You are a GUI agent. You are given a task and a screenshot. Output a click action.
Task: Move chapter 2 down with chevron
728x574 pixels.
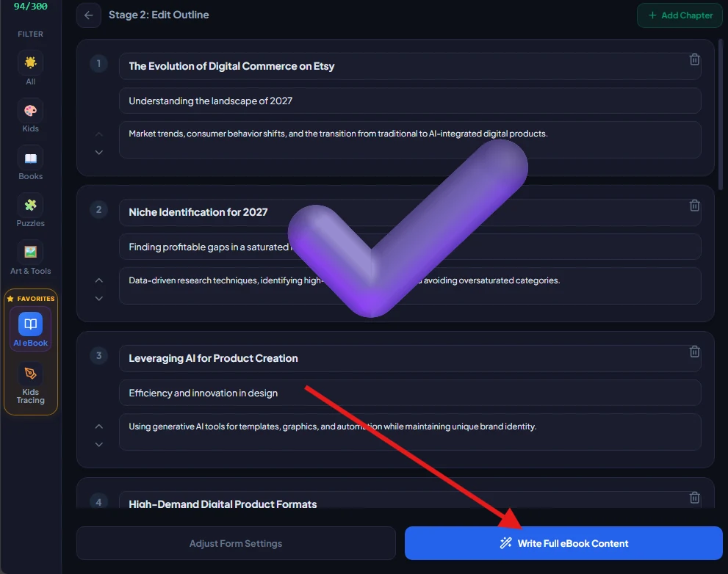(x=99, y=298)
